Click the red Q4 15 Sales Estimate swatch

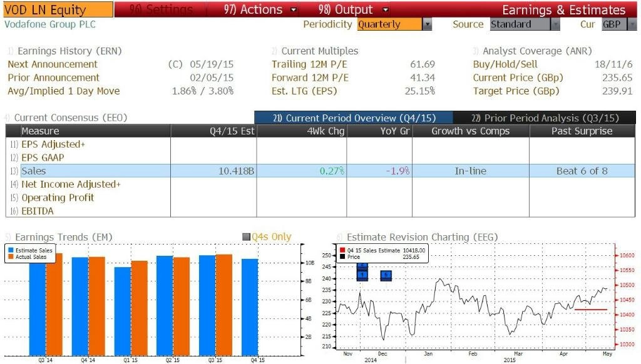342,250
